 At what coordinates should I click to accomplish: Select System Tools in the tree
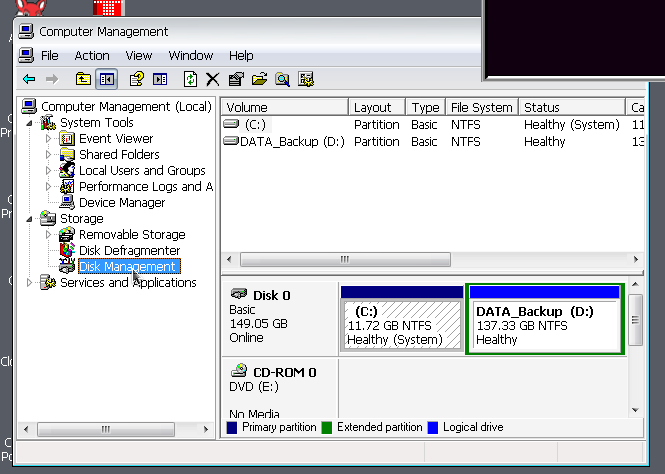point(97,123)
